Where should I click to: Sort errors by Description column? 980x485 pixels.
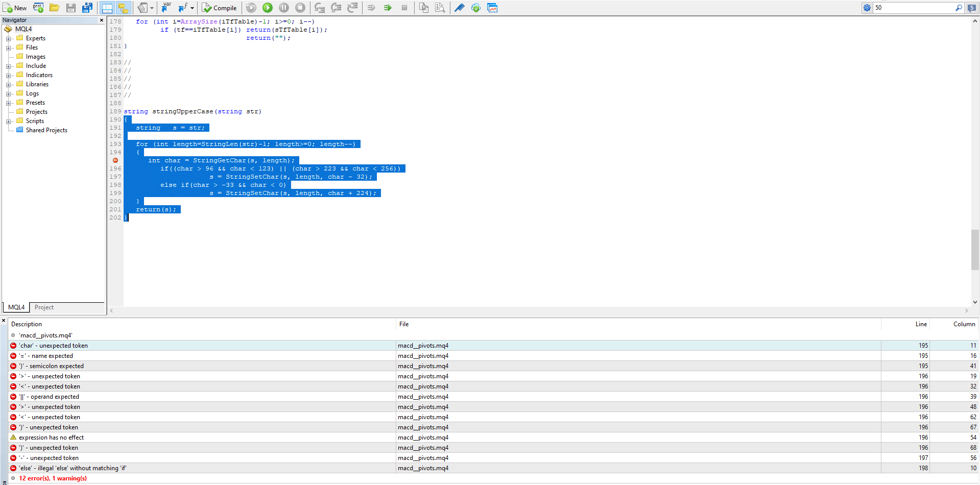[202, 324]
